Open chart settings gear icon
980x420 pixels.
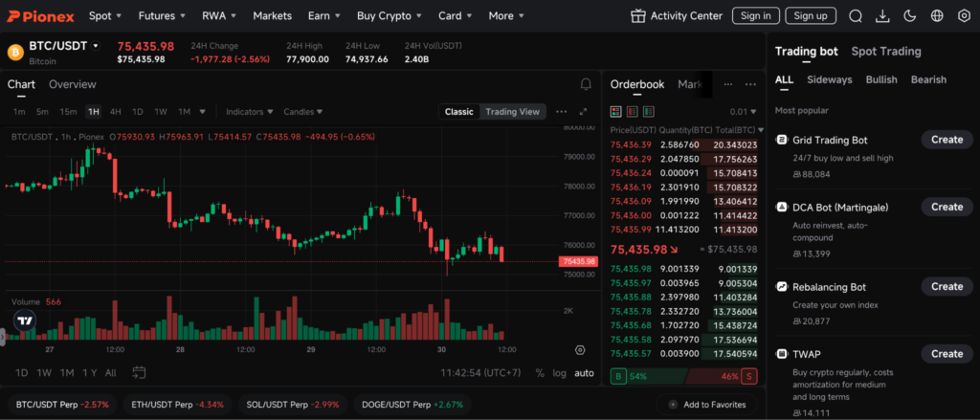tap(580, 351)
